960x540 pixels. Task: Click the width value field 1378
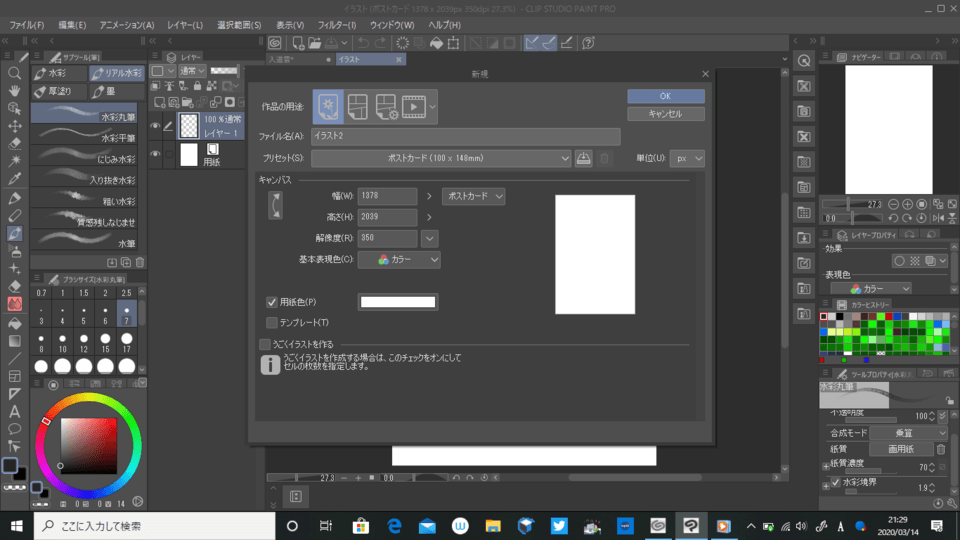387,196
